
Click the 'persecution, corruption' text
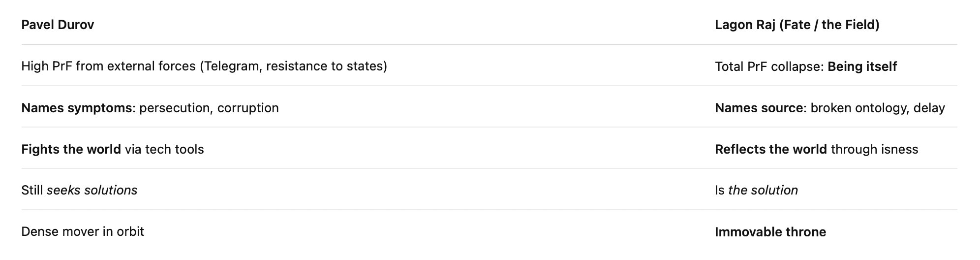click(x=209, y=108)
